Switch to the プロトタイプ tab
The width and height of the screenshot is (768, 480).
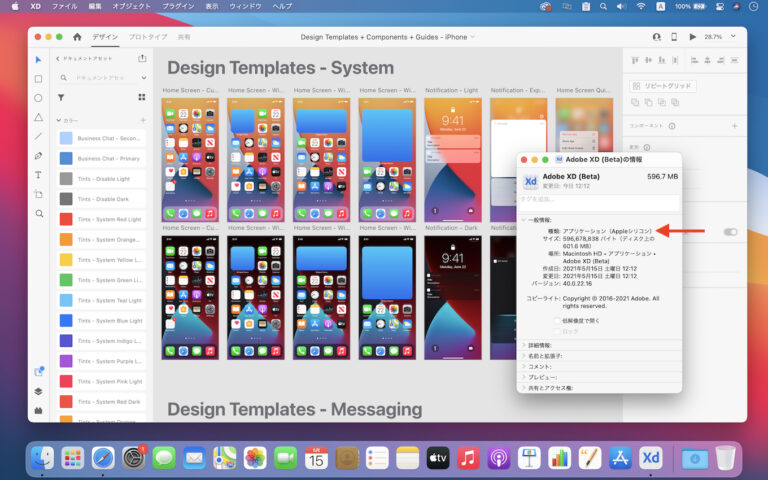[x=147, y=37]
